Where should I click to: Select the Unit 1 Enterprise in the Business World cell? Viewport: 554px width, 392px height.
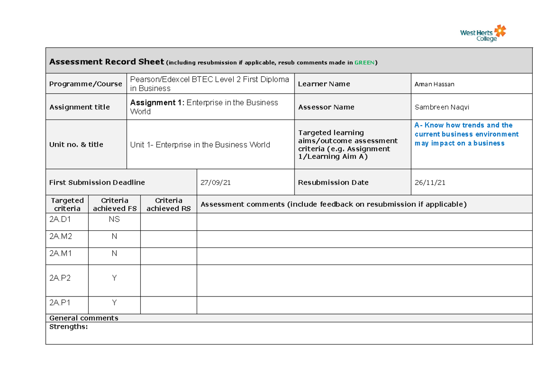click(200, 145)
